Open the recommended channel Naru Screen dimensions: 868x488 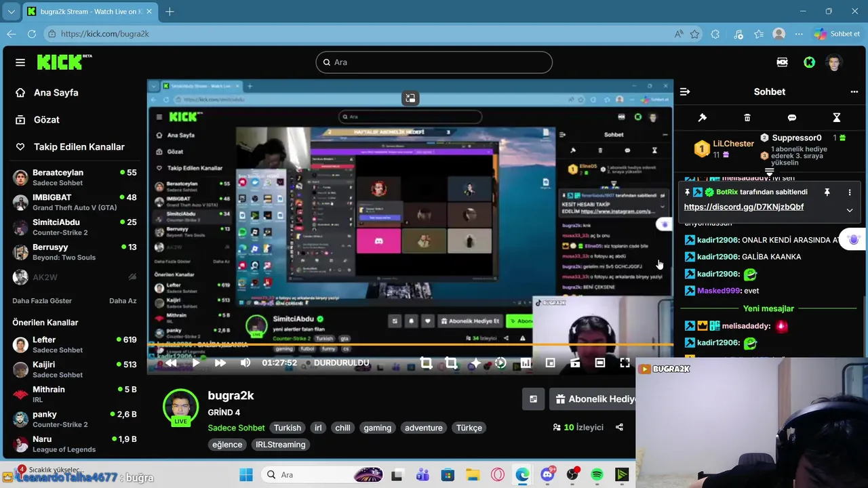tap(75, 444)
